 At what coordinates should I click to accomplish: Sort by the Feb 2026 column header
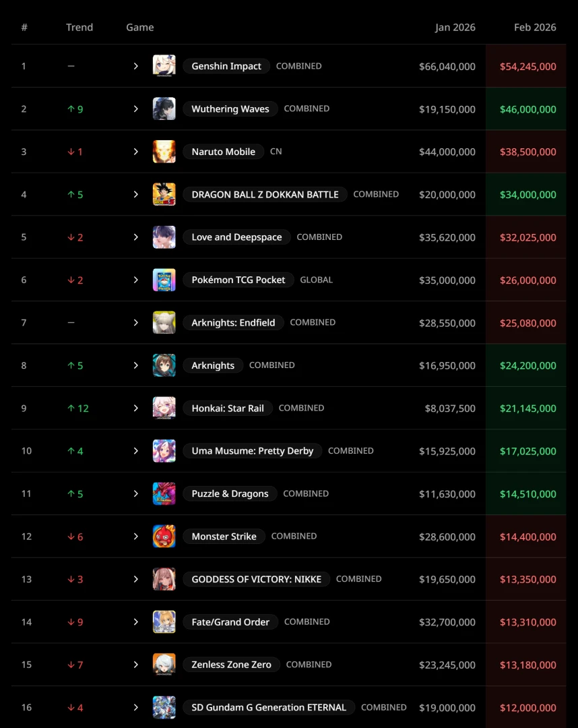(x=535, y=28)
